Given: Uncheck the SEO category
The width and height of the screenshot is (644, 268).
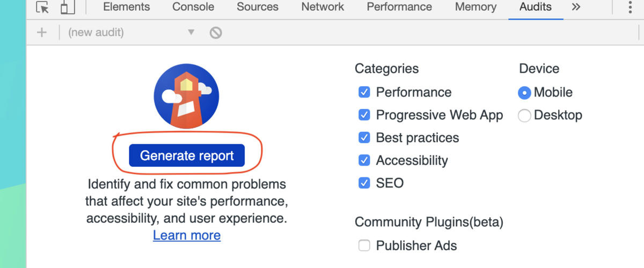Looking at the screenshot, I should click(364, 183).
